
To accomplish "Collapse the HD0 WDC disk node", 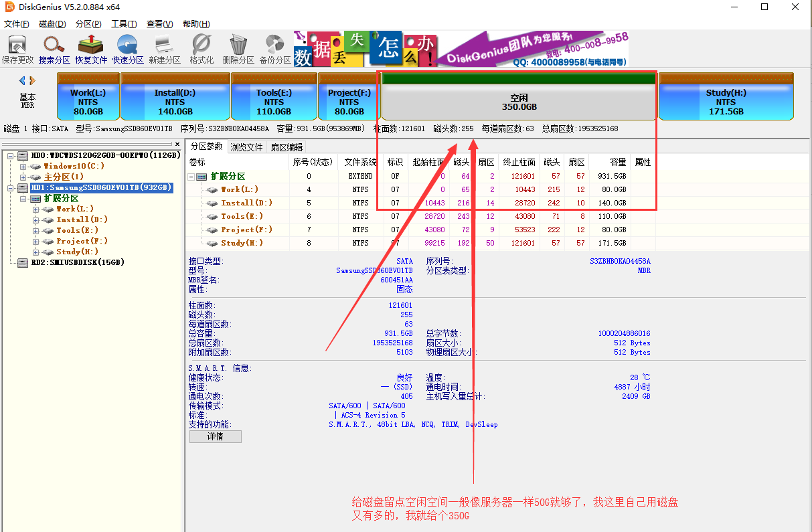I will 11,156.
